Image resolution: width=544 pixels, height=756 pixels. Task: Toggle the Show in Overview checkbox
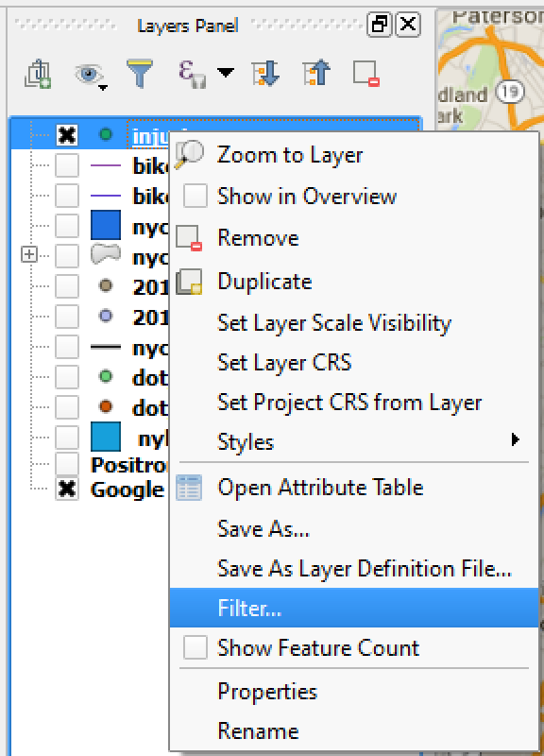tap(195, 197)
